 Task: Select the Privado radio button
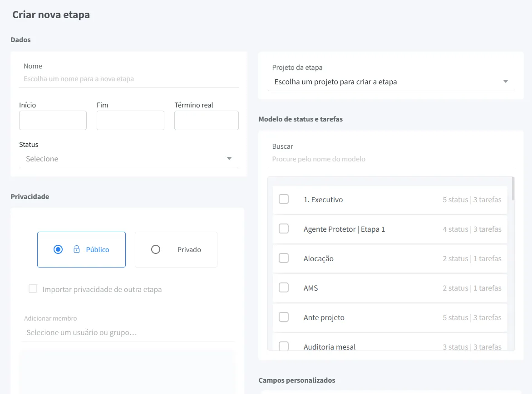coord(156,250)
